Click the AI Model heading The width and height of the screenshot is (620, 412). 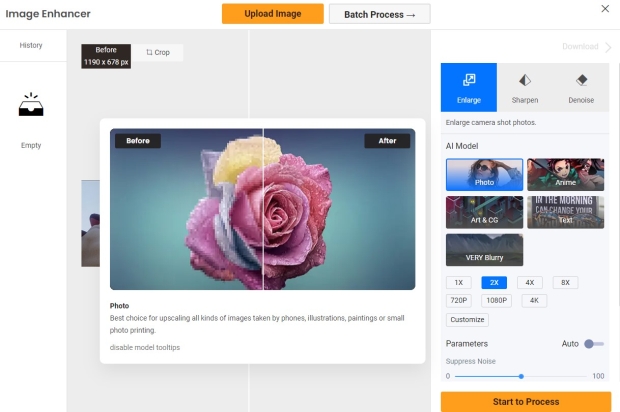click(462, 146)
